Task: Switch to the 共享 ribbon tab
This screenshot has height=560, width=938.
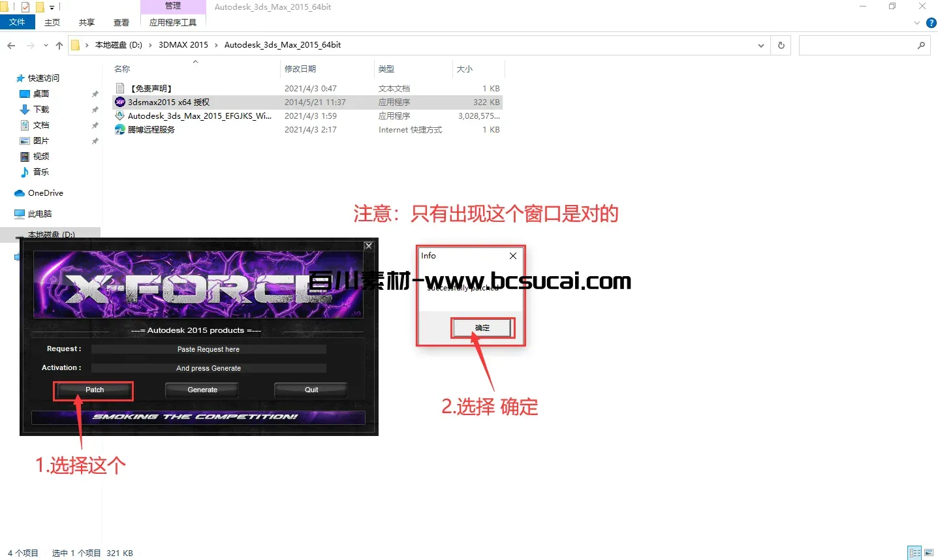Action: pyautogui.click(x=87, y=22)
